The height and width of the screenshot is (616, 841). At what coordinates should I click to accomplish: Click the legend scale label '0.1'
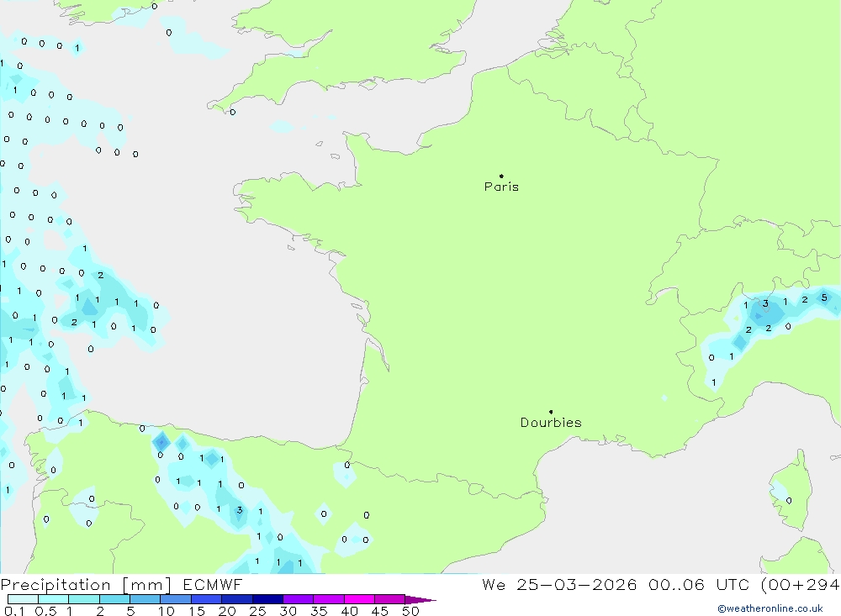(x=14, y=611)
